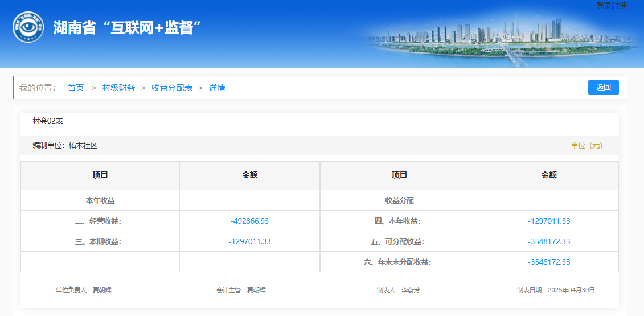Open the 登录 login link
The height and width of the screenshot is (316, 644).
pos(604,6)
